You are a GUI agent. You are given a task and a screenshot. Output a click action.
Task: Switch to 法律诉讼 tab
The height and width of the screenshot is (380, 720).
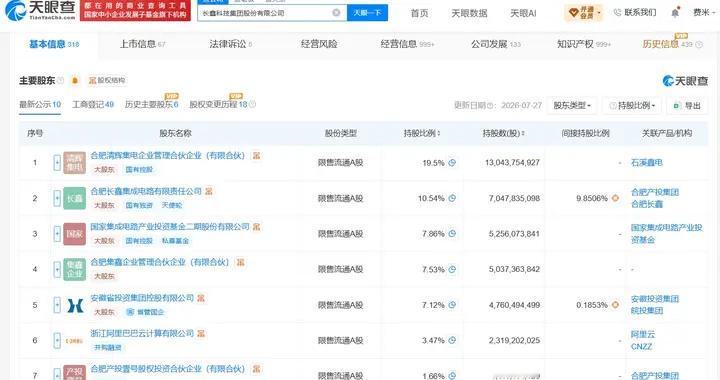[231, 44]
